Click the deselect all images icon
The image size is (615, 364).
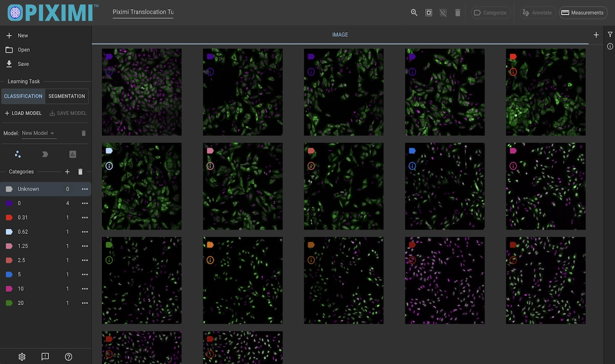coord(443,13)
